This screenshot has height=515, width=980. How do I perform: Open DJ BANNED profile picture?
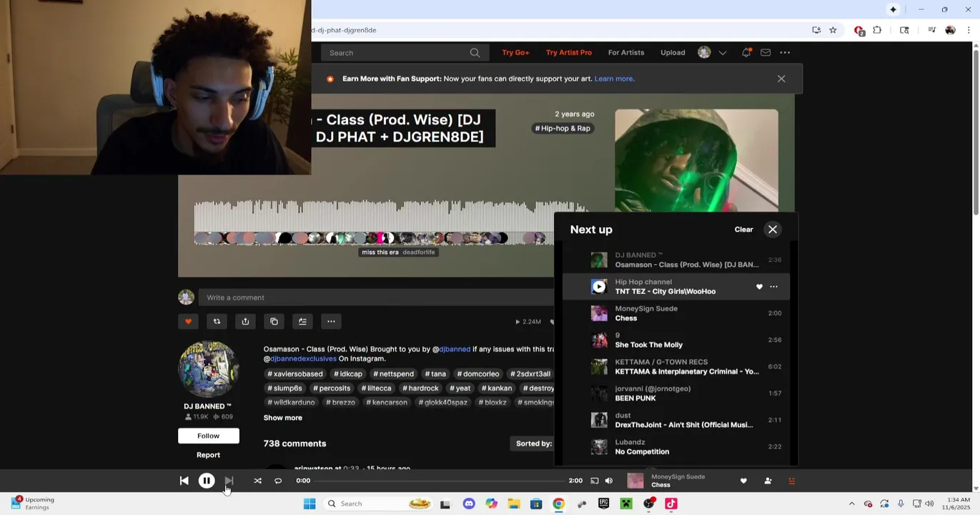[208, 369]
